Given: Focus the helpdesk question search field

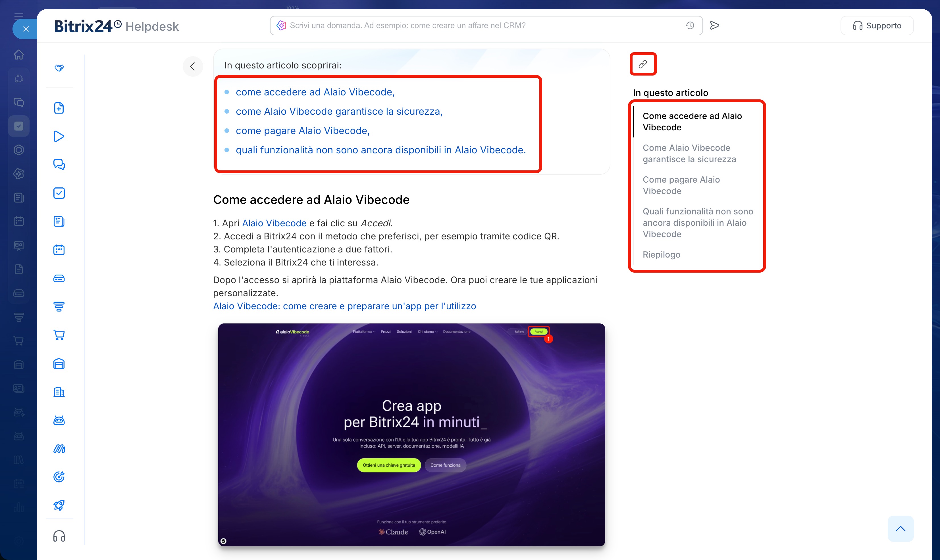Looking at the screenshot, I should [486, 26].
